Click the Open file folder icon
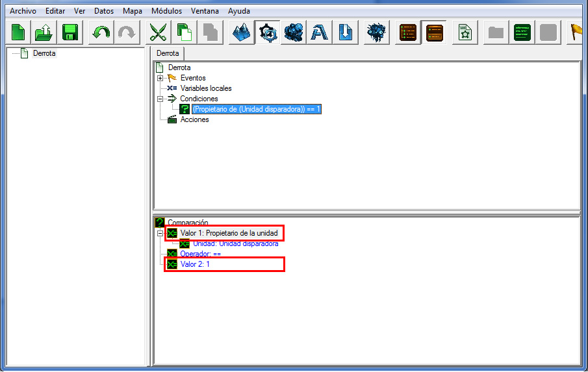Image resolution: width=588 pixels, height=372 pixels. (44, 32)
